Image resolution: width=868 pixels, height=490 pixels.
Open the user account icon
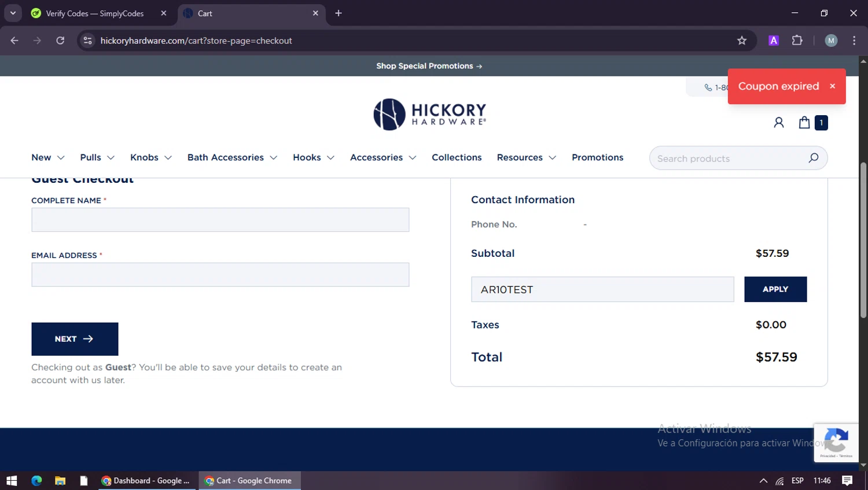click(x=779, y=123)
